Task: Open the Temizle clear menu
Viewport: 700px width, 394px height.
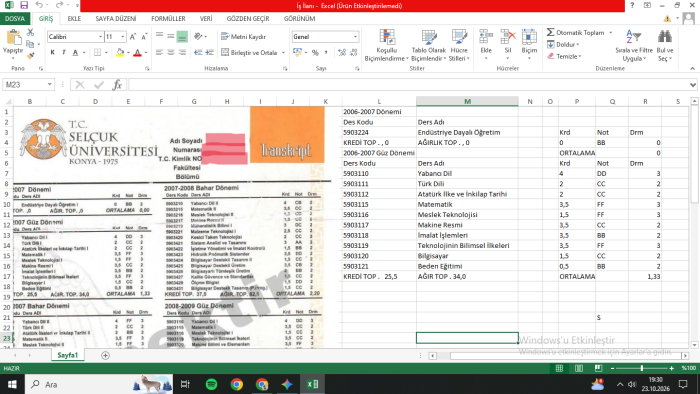Action: click(564, 56)
